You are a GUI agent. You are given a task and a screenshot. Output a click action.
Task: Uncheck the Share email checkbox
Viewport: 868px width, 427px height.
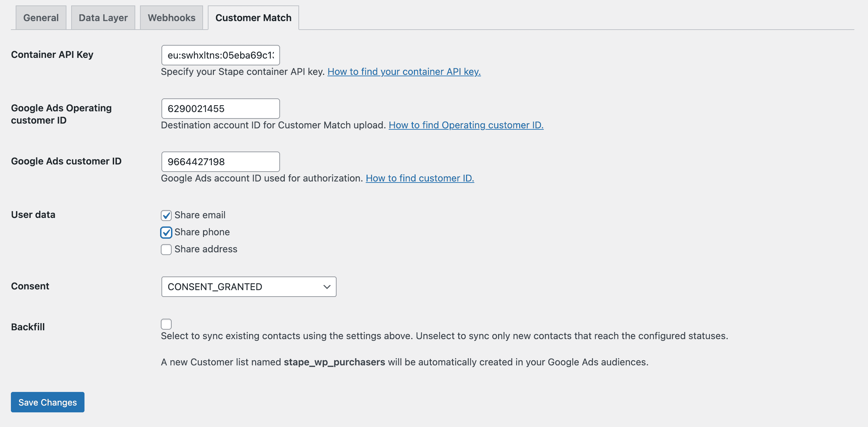[166, 216]
